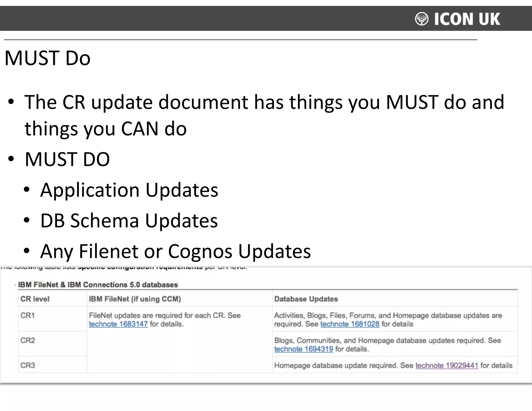
Task: Click the ICON UK header text
Action: (x=467, y=19)
